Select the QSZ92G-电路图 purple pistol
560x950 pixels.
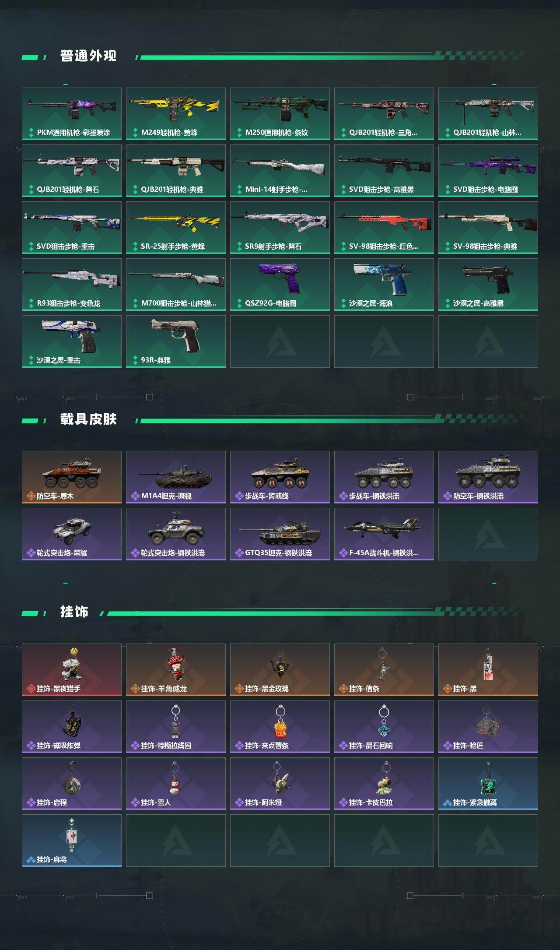point(280,285)
